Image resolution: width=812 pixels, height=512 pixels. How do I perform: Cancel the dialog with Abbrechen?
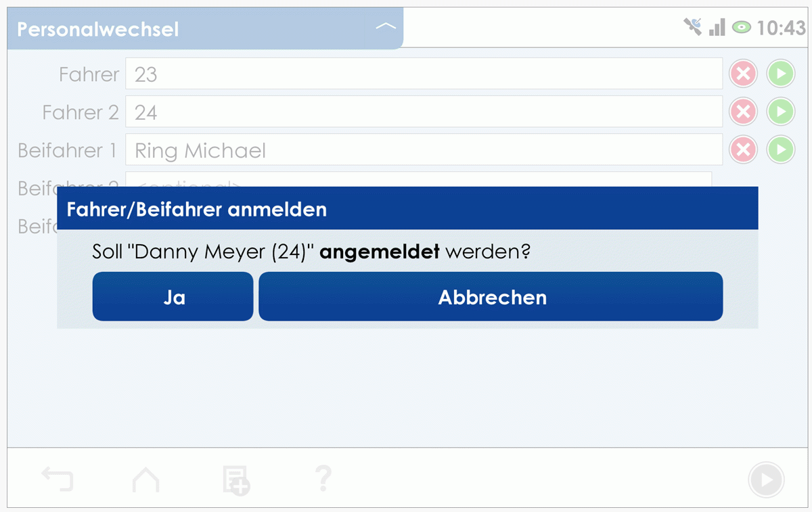click(x=491, y=297)
